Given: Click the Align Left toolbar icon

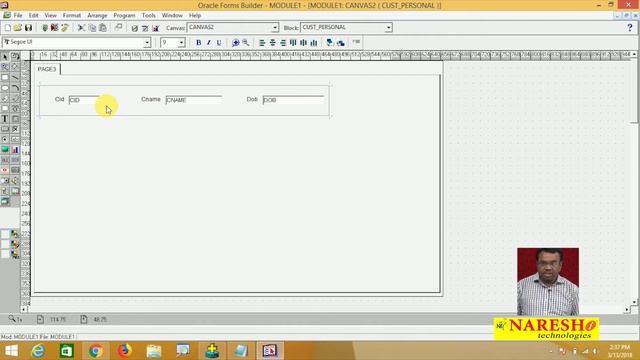Looking at the screenshot, I should click(x=262, y=42).
